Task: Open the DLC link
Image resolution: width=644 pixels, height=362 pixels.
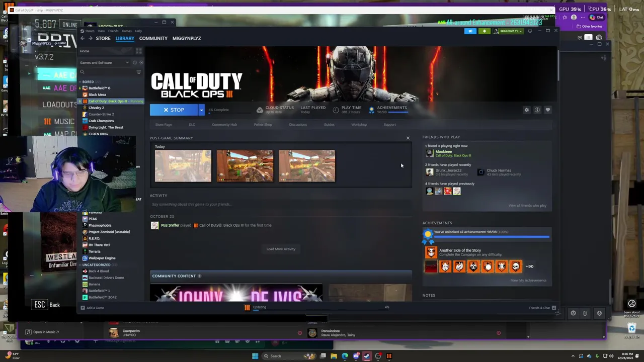Action: point(192,125)
